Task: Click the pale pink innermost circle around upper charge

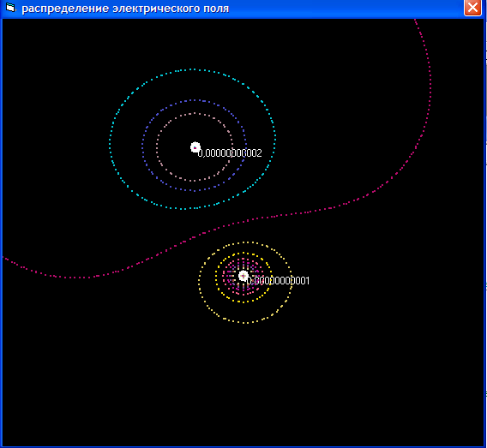Action: click(x=157, y=147)
